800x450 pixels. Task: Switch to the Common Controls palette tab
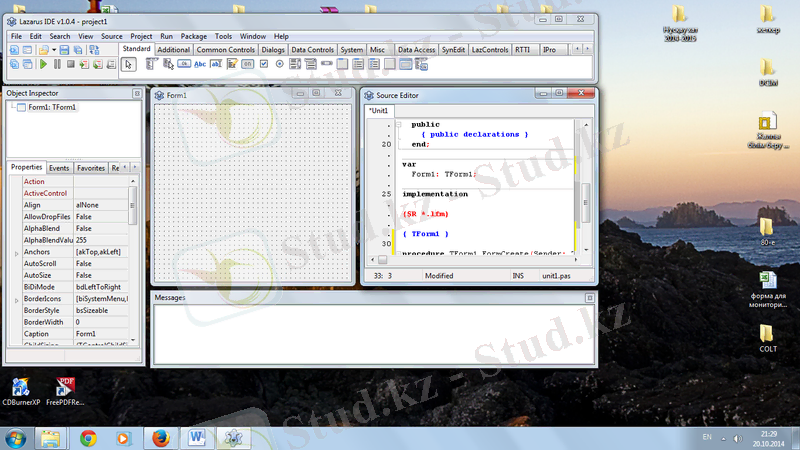[x=225, y=49]
